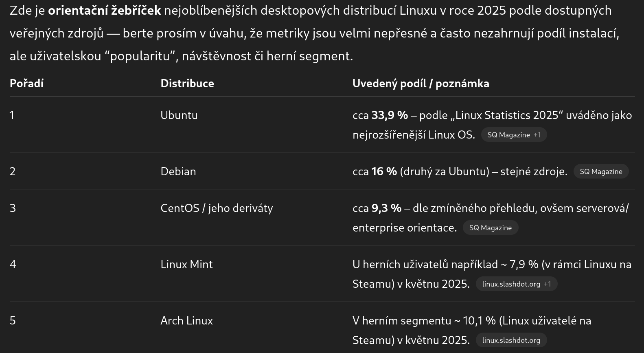The width and height of the screenshot is (644, 353).
Task: Click the "CentOS / jeho deriváty" cell
Action: 217,208
